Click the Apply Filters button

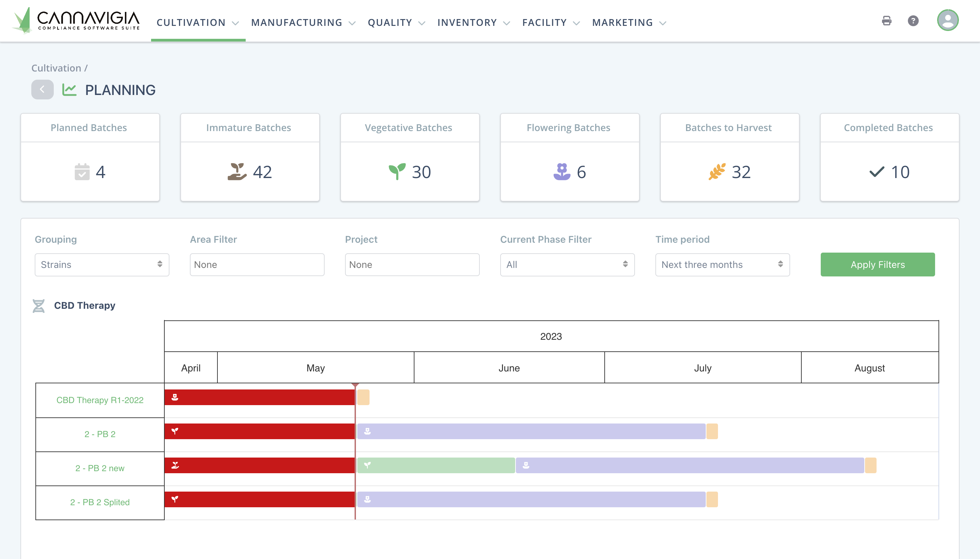[x=877, y=265]
